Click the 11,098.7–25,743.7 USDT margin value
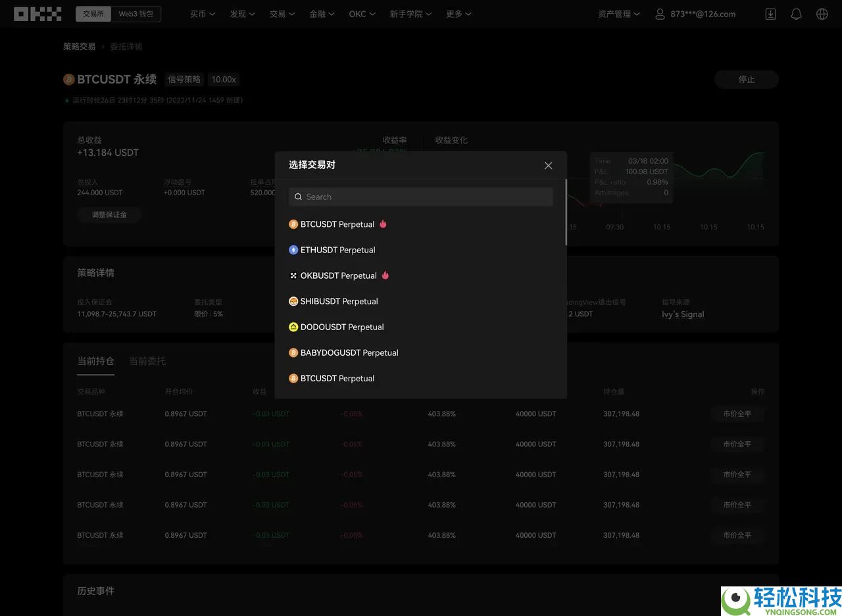The height and width of the screenshot is (616, 842). (x=117, y=314)
